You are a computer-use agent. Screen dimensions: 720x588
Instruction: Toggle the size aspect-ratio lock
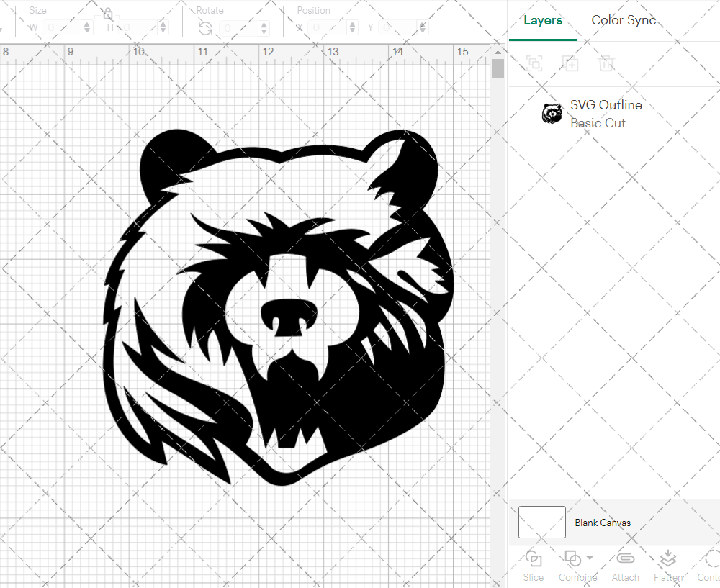tap(107, 14)
